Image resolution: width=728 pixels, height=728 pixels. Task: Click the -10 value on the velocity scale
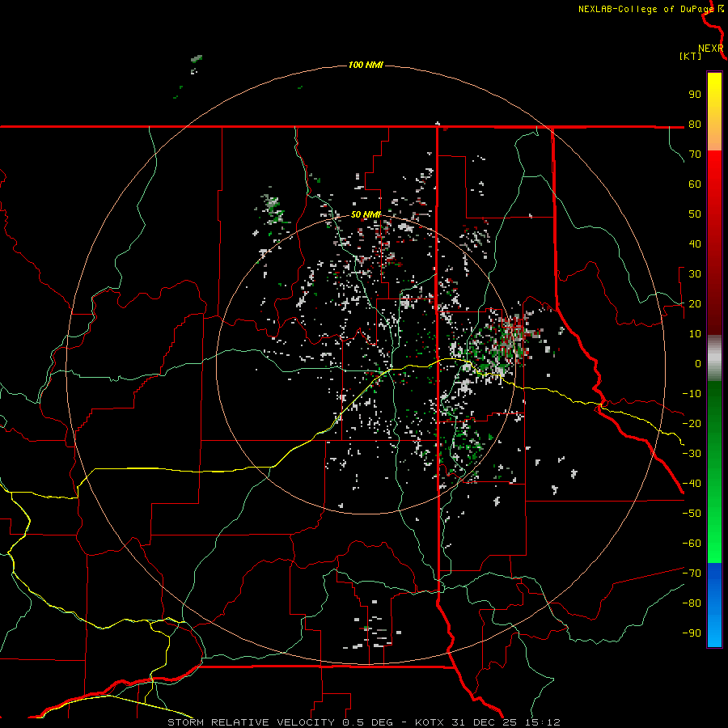[692, 394]
